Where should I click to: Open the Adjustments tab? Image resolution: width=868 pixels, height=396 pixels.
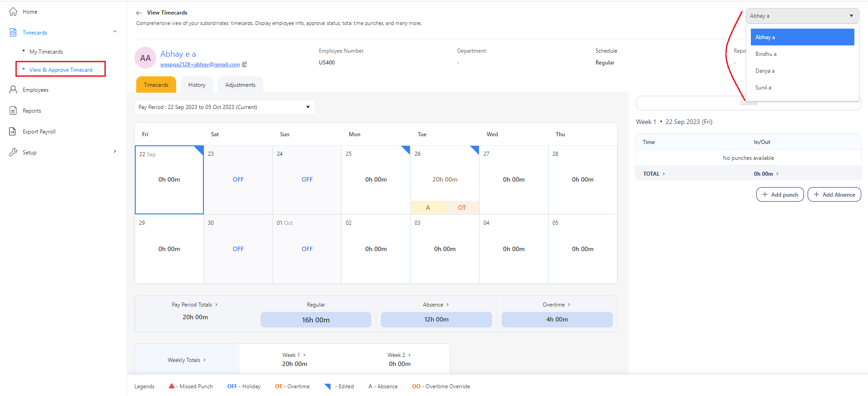(240, 85)
